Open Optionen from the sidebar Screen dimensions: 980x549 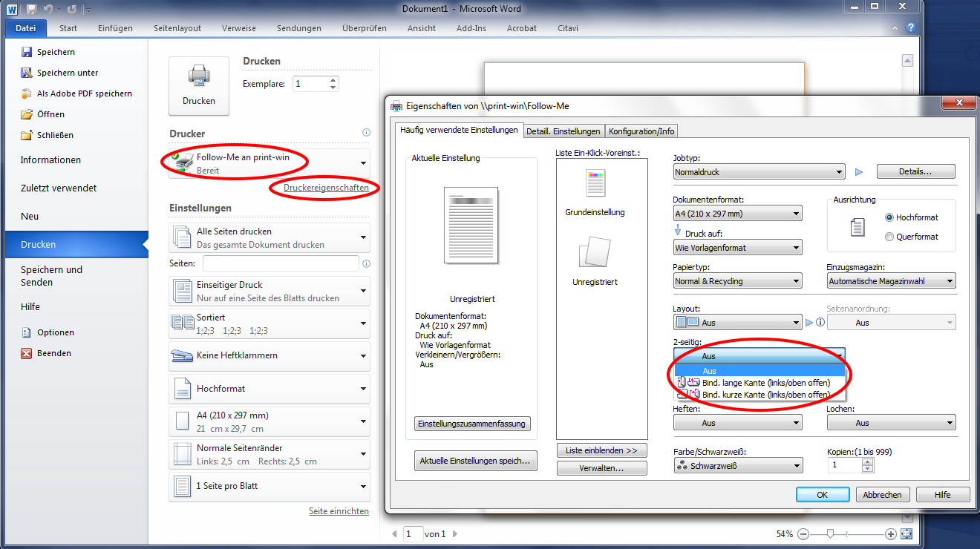pos(48,332)
